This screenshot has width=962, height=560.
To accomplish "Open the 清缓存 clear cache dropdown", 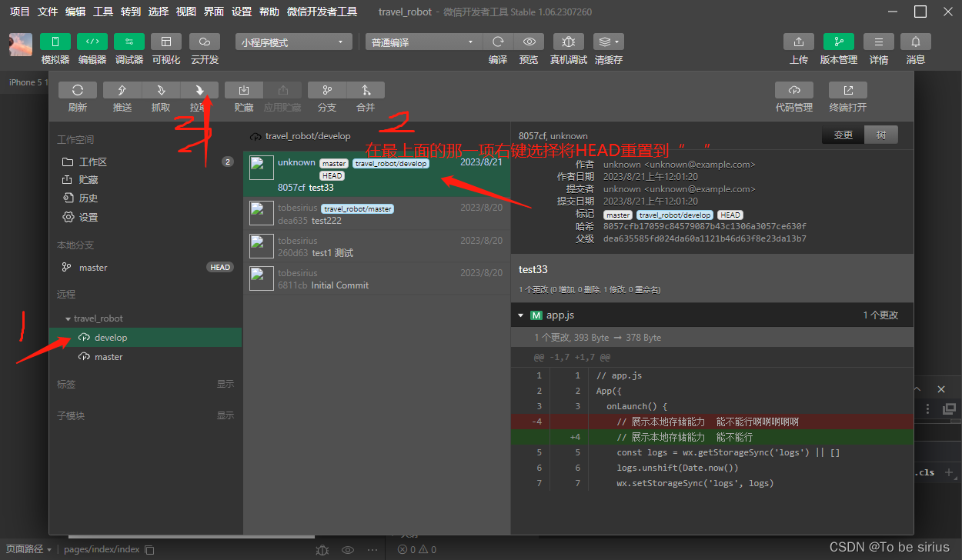I will pos(609,42).
